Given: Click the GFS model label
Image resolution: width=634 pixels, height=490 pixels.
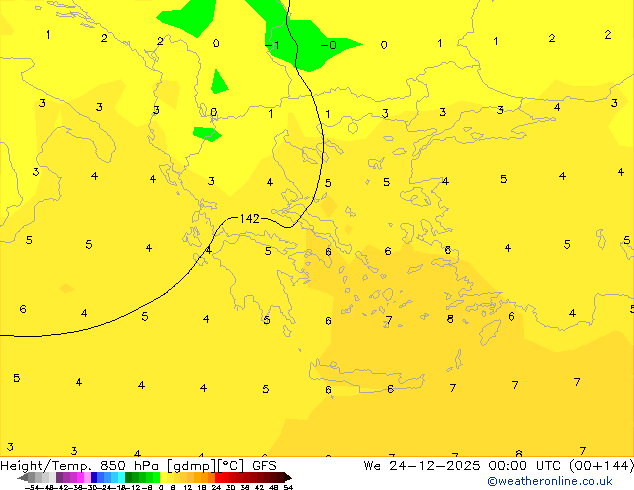Looking at the screenshot, I should (264, 465).
